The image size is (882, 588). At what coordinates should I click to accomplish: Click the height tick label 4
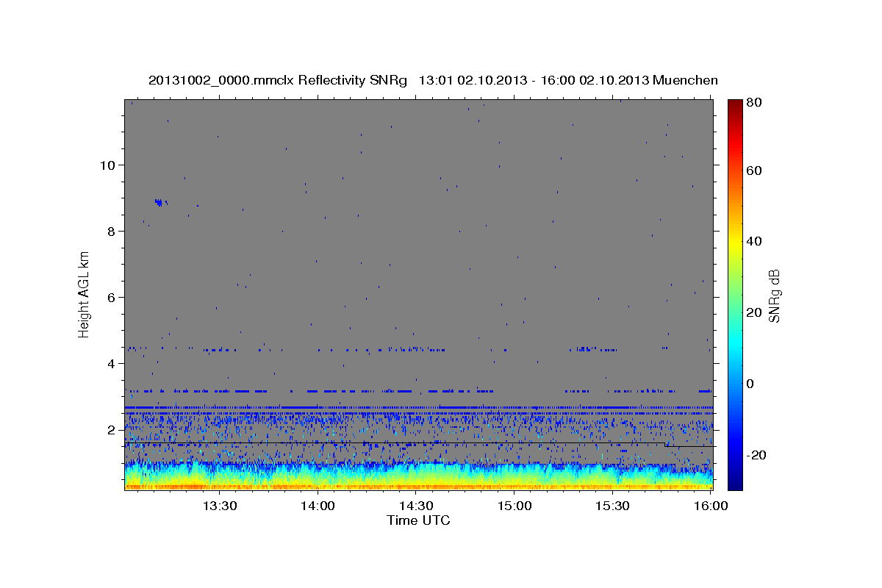coord(112,363)
